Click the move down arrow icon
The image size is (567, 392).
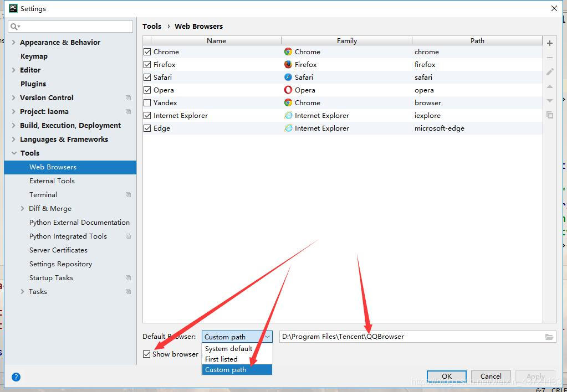[x=550, y=100]
